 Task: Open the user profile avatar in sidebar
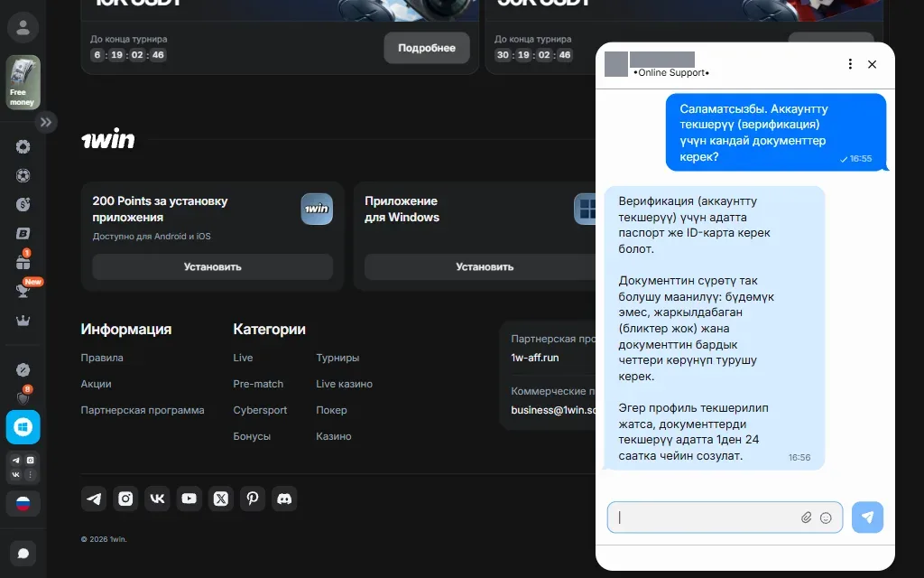click(x=23, y=27)
